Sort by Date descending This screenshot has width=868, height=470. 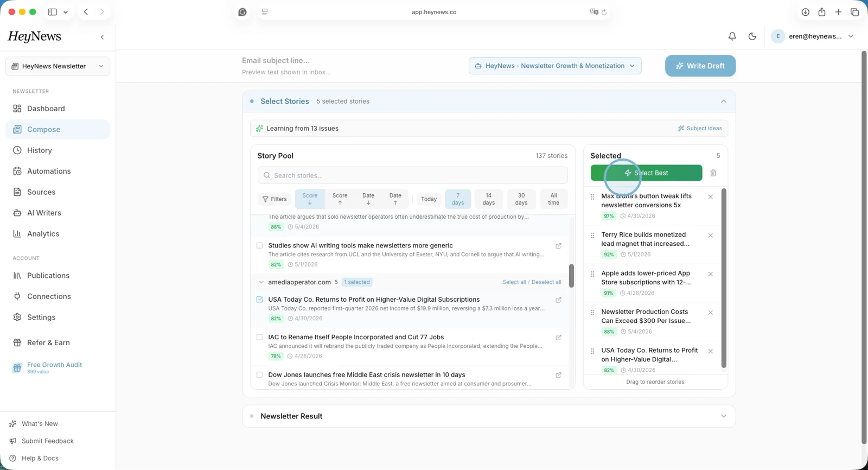pyautogui.click(x=368, y=199)
